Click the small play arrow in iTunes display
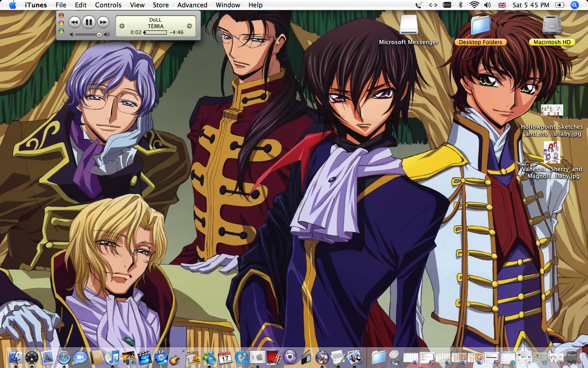This screenshot has height=368, width=588. pos(122,26)
